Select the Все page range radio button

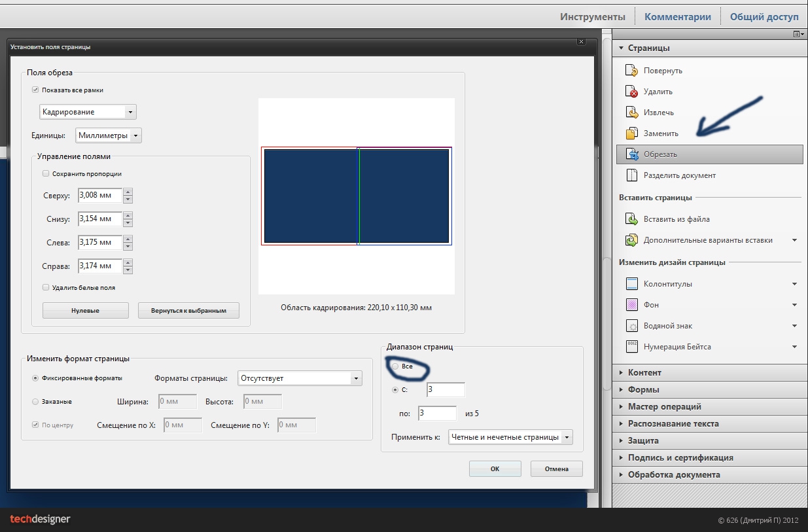pyautogui.click(x=395, y=366)
